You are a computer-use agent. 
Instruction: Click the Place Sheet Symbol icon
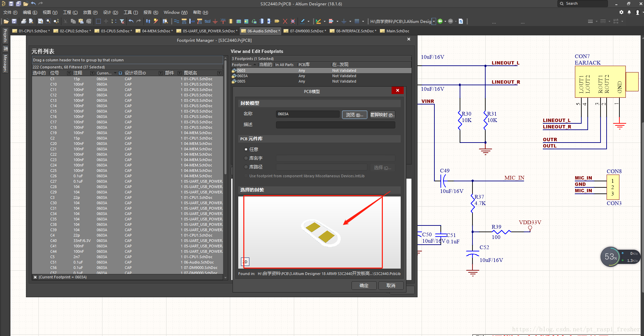click(239, 21)
